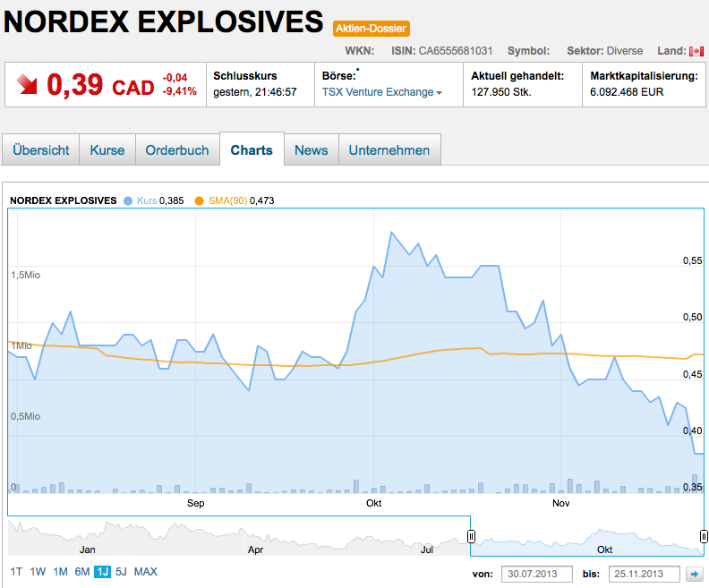This screenshot has height=588, width=709.
Task: Click the blue Kurs legend dot
Action: [128, 200]
